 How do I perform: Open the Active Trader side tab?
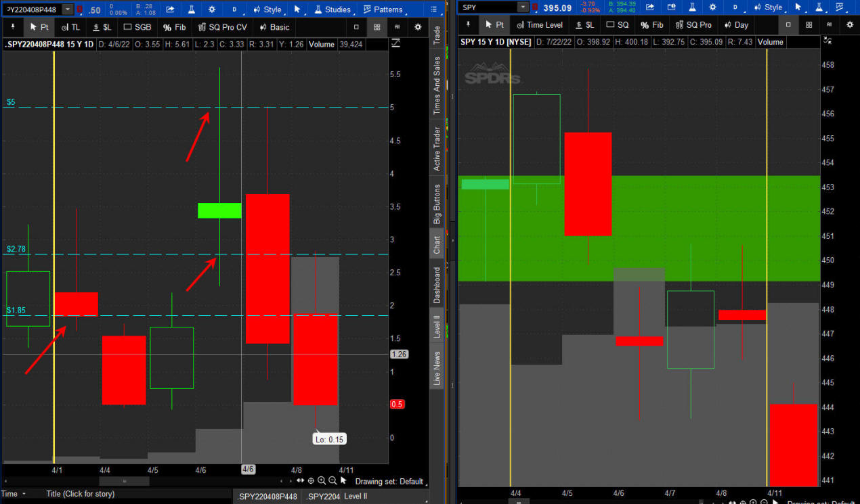coord(437,148)
